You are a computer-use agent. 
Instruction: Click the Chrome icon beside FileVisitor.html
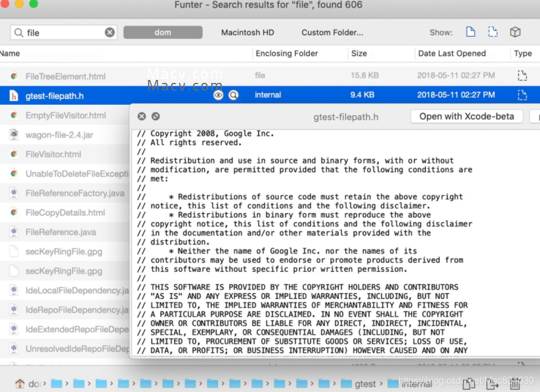pyautogui.click(x=14, y=154)
